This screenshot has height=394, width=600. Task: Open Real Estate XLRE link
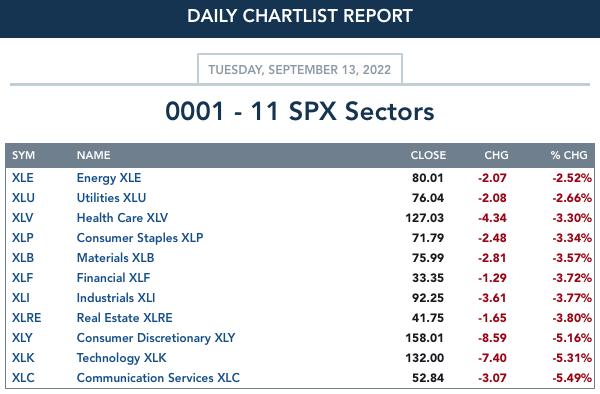tap(124, 318)
